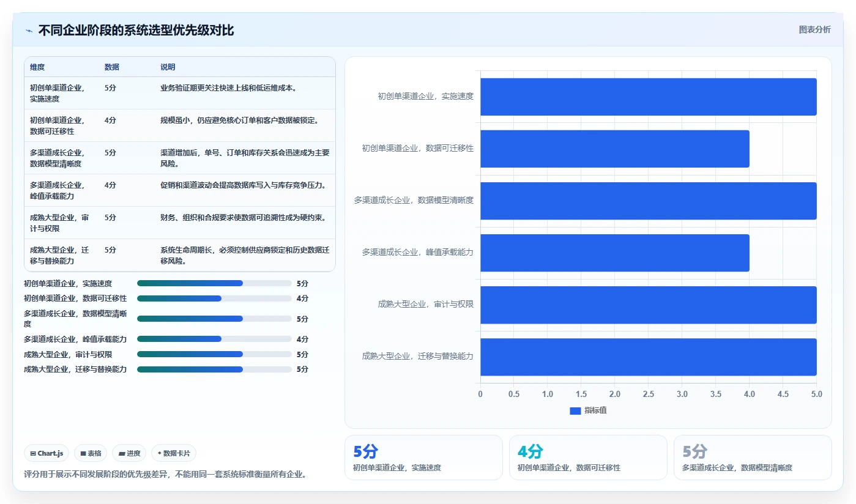Click table cell 促销和渠道波动会提高数据库写入与库存竞争压力。
This screenshot has height=504, width=856.
click(x=245, y=190)
